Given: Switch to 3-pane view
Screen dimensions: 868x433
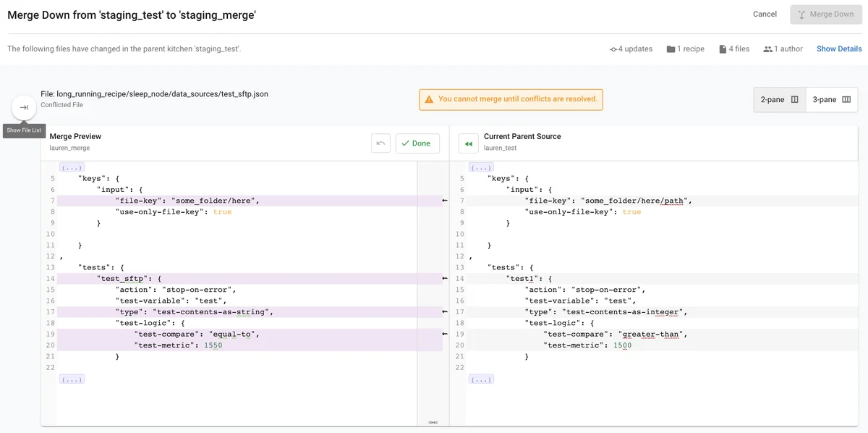Looking at the screenshot, I should tap(832, 100).
